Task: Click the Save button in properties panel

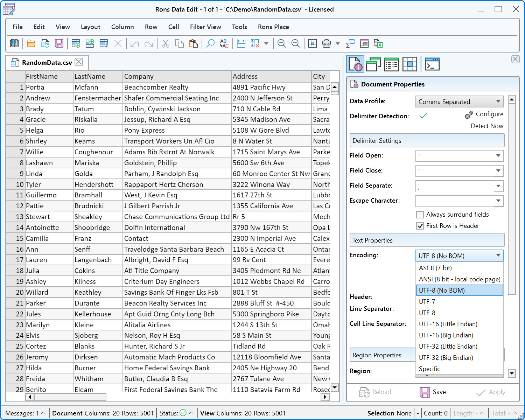Action: [x=433, y=392]
